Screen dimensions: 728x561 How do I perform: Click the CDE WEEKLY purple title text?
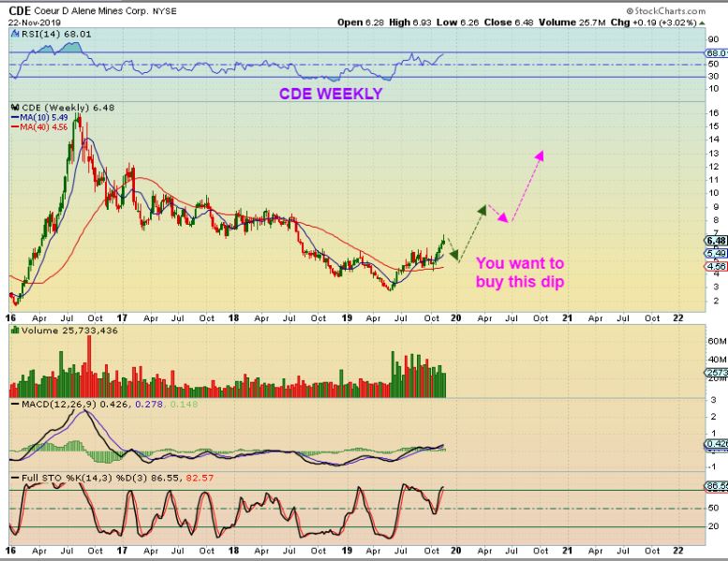pos(331,94)
